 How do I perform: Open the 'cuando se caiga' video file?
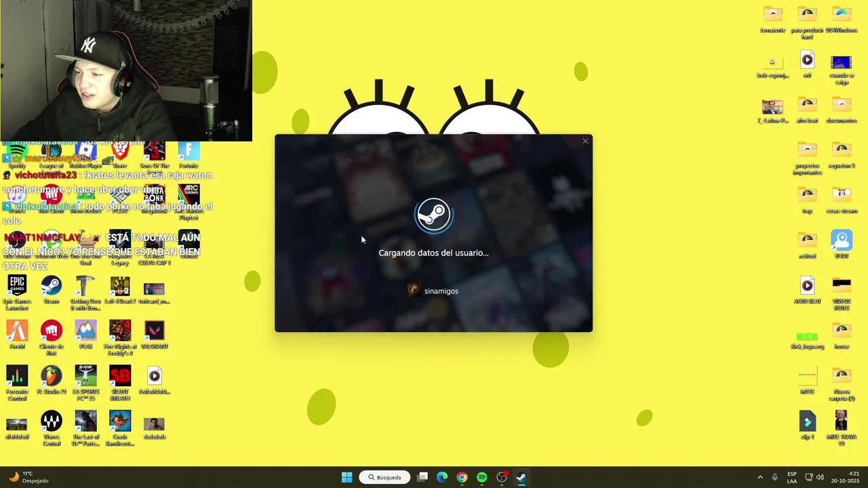point(841,69)
